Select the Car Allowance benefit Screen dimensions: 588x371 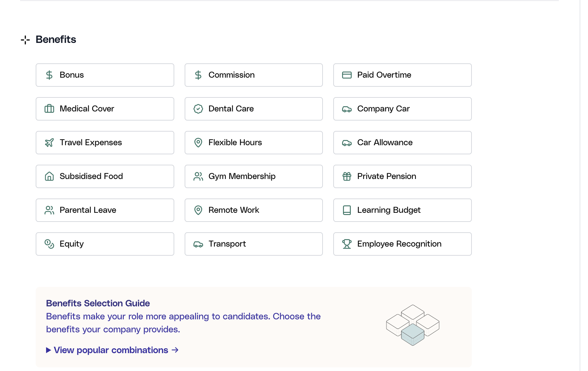click(402, 143)
